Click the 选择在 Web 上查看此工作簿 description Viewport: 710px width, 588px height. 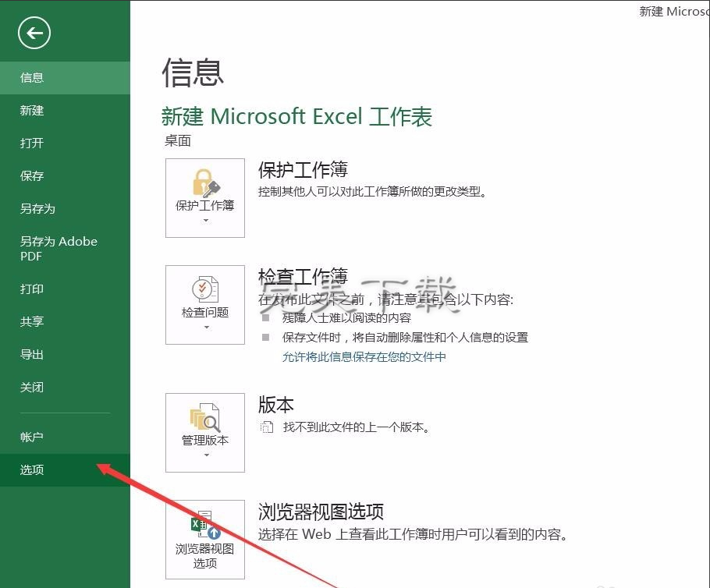(413, 535)
